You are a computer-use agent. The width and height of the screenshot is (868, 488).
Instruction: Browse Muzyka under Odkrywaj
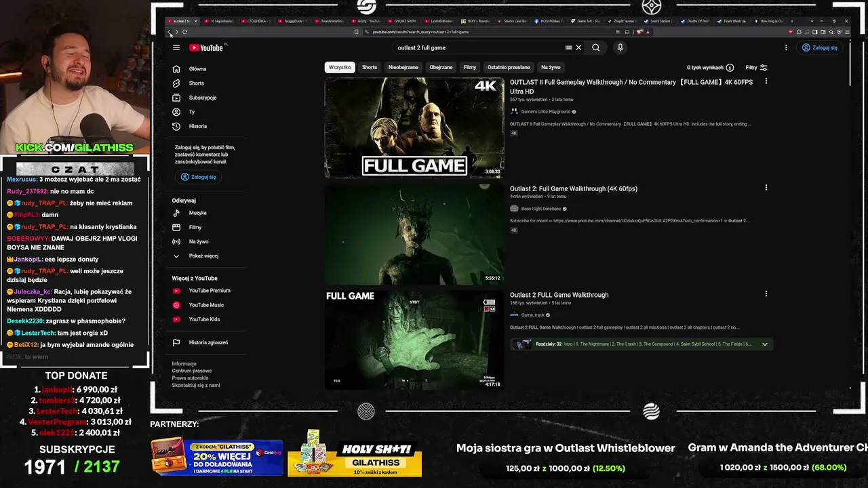197,213
